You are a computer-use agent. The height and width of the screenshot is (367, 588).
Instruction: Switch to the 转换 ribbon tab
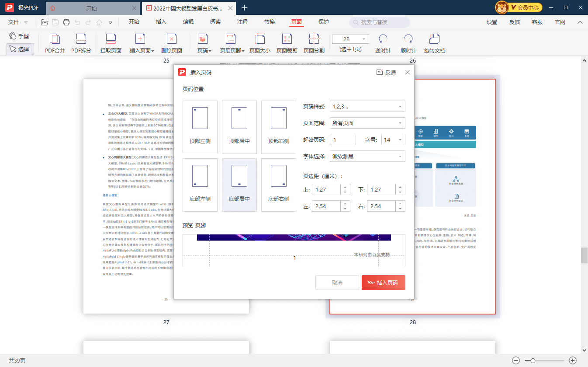[270, 22]
